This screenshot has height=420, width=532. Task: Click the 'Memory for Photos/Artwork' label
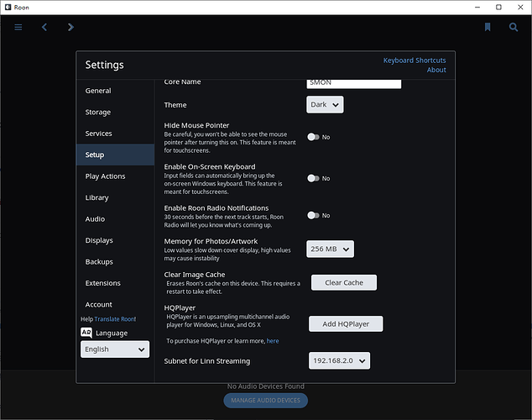pyautogui.click(x=211, y=241)
